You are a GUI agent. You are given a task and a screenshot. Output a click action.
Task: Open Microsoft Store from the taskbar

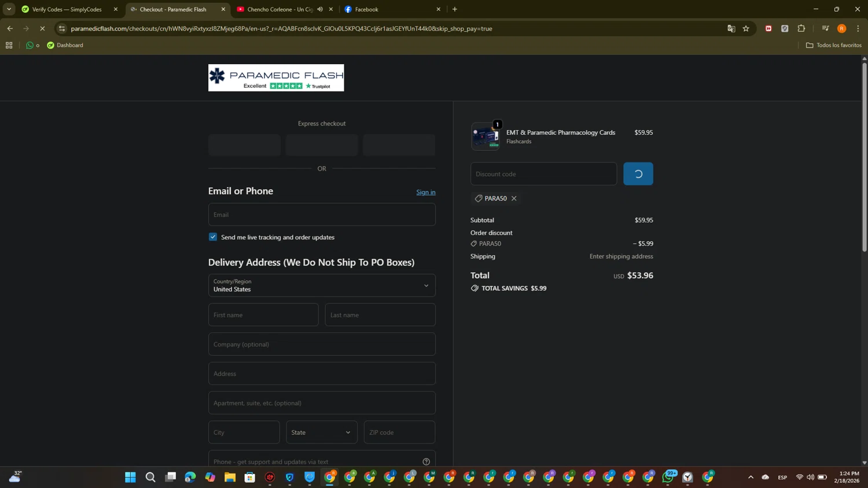(x=250, y=477)
